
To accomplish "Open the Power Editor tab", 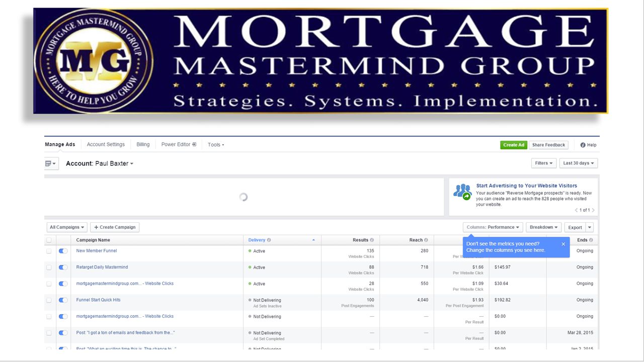I will tap(179, 144).
